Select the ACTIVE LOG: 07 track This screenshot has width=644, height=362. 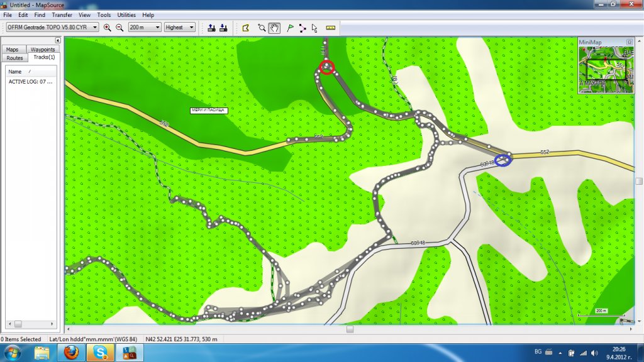[30, 82]
